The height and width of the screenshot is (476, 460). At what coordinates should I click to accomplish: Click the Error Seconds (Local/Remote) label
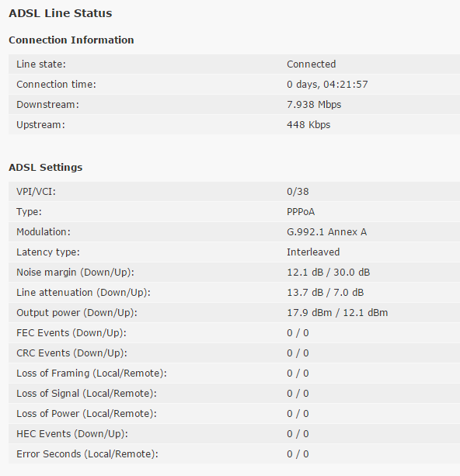(87, 454)
